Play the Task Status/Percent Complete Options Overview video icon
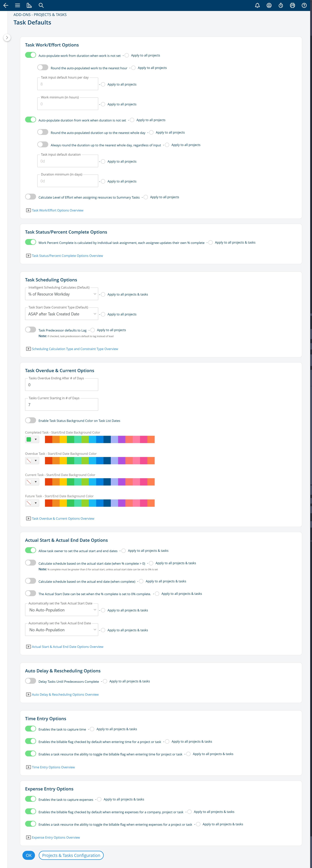The height and width of the screenshot is (868, 312). coord(29,256)
